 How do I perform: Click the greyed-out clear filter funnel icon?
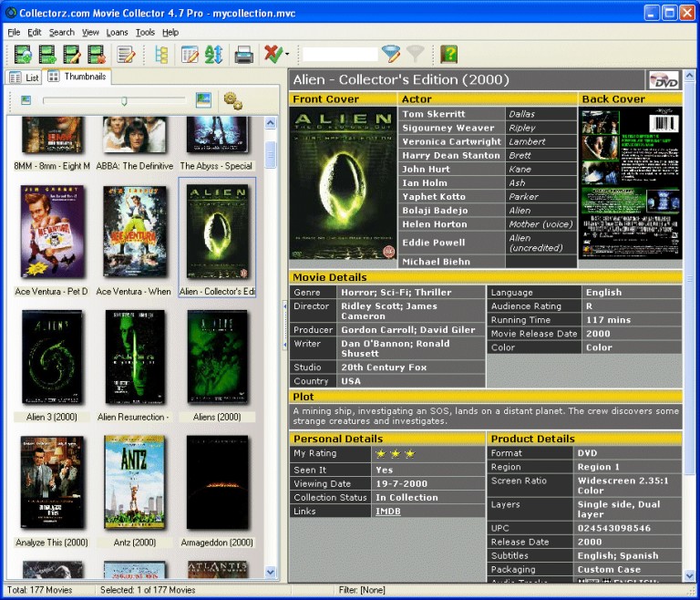click(x=415, y=54)
